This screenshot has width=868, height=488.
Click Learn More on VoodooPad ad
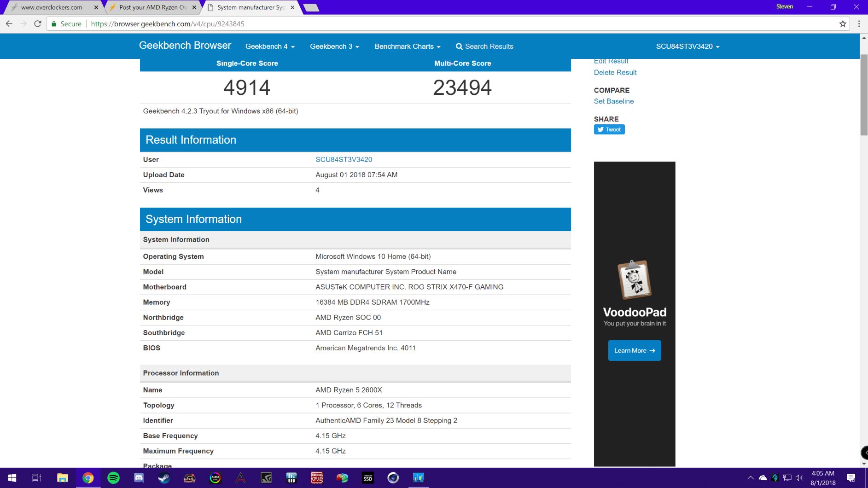click(x=635, y=350)
